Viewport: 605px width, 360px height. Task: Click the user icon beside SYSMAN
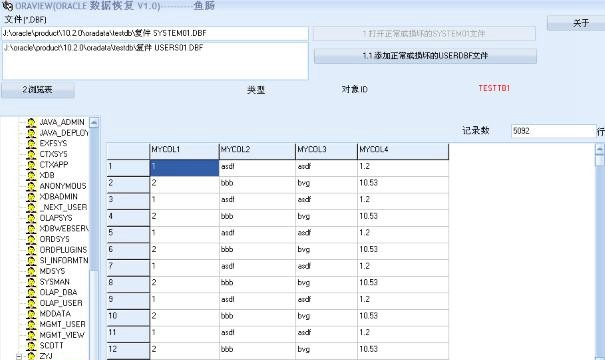coord(31,282)
